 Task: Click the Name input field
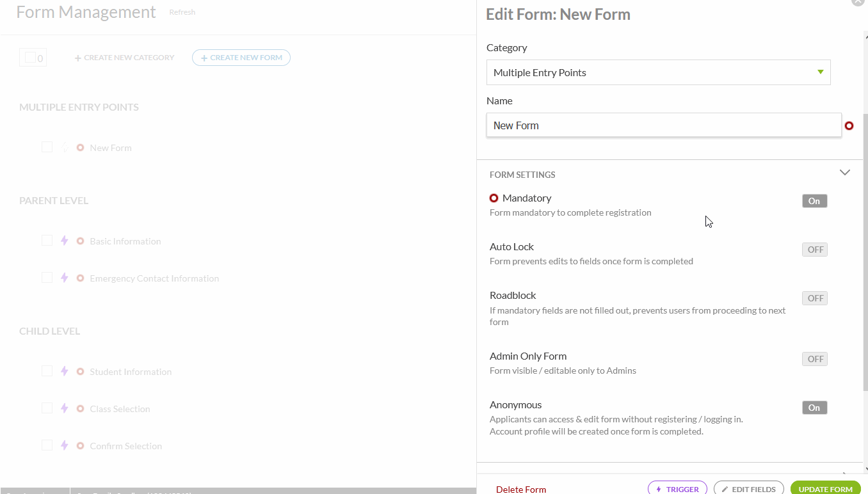[x=663, y=125]
